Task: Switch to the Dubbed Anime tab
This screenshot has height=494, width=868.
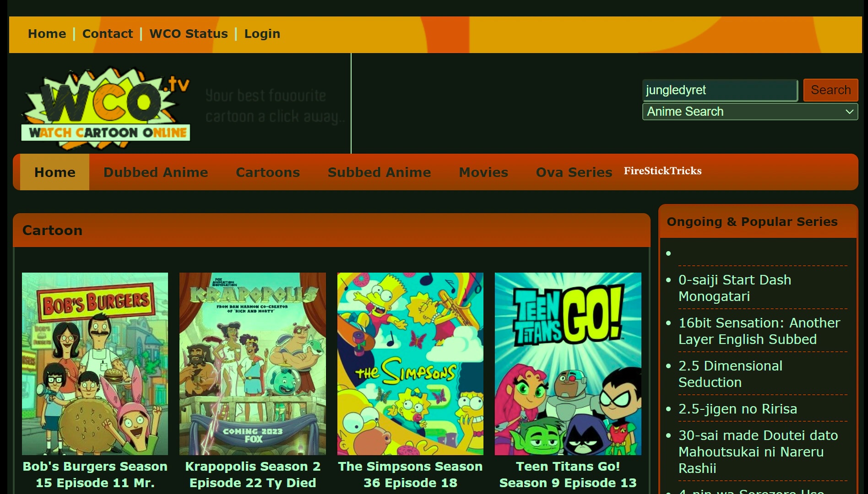Action: (155, 172)
